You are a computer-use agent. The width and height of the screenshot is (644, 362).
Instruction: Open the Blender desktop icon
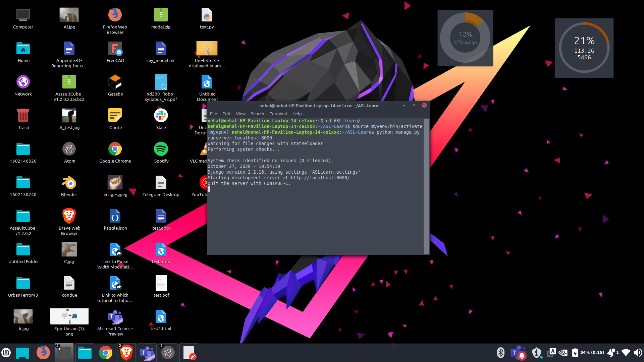click(x=69, y=183)
